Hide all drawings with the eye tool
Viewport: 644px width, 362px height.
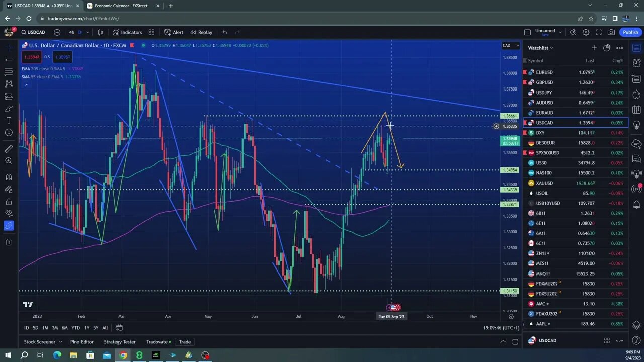coord(9,214)
